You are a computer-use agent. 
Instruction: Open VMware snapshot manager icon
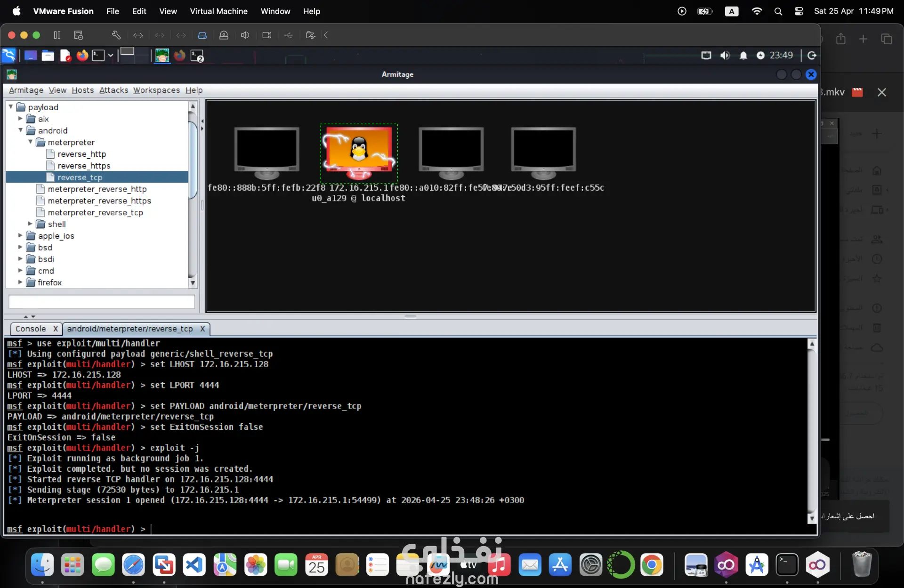[79, 35]
